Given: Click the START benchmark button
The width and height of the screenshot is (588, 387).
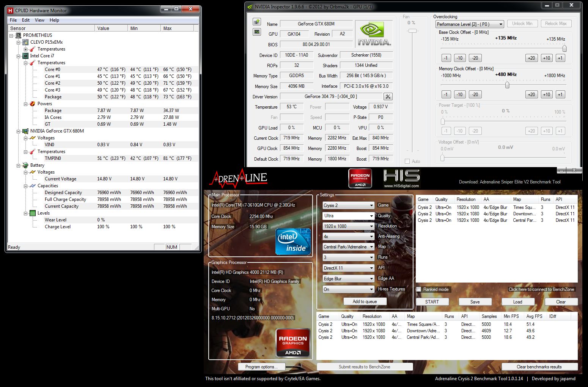Looking at the screenshot, I should point(432,302).
